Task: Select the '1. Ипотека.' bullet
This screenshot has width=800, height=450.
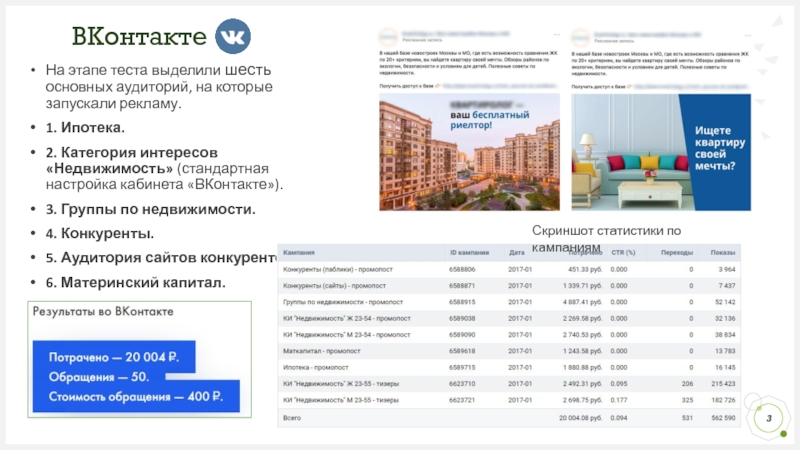Action: (85, 128)
